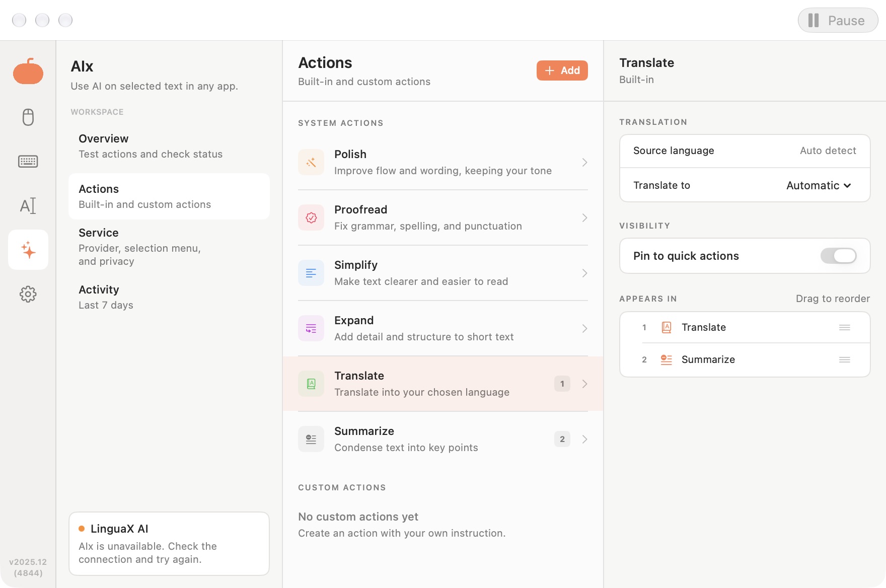The height and width of the screenshot is (588, 886).
Task: Click the Simplify action icon
Action: 311,273
